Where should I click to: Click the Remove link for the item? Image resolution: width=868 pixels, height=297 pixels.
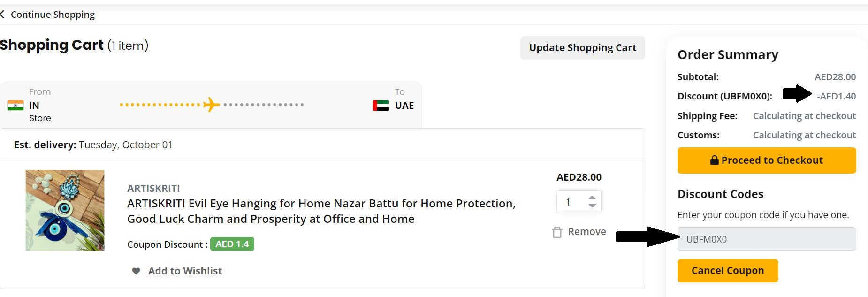point(586,231)
